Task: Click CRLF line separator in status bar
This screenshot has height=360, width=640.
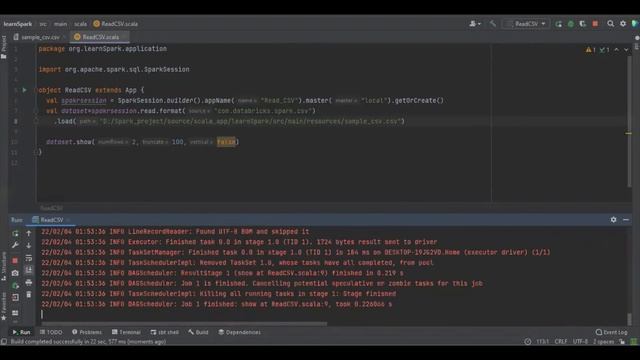Action: coord(560,342)
